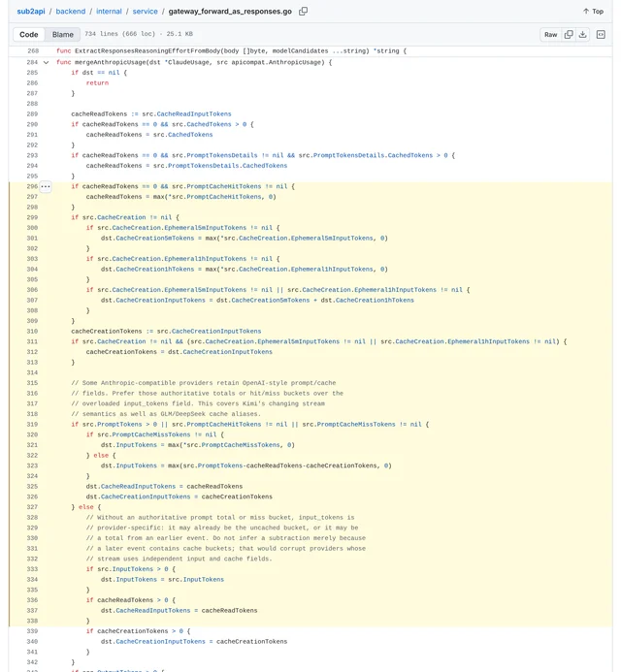The width and height of the screenshot is (621, 672).
Task: Open the Raw file view
Action: [x=551, y=35]
